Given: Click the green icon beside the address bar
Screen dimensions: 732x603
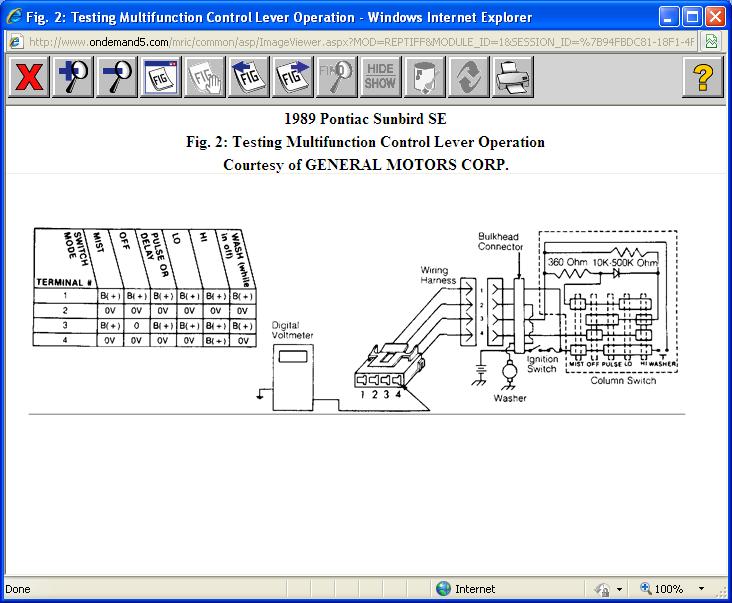Looking at the screenshot, I should [711, 42].
